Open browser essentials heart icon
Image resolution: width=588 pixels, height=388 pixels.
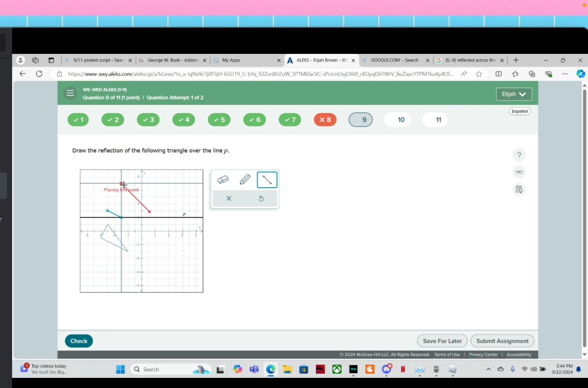coord(549,74)
